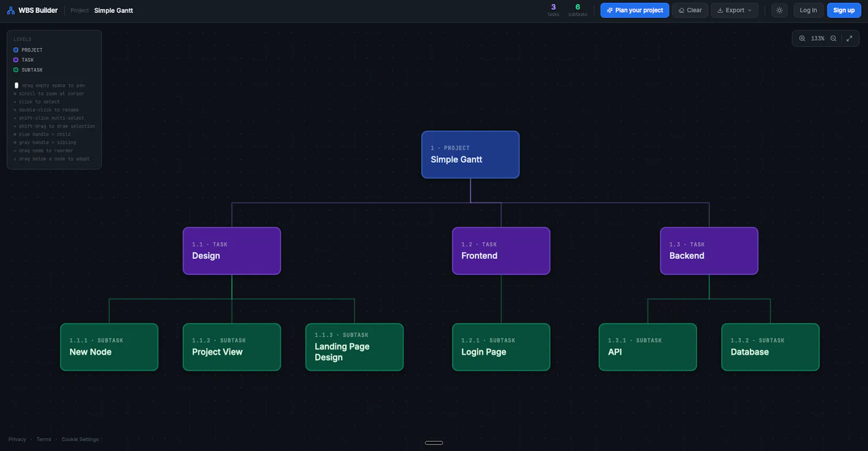This screenshot has width=868, height=451.
Task: Select the Database subtask node
Action: tap(770, 347)
